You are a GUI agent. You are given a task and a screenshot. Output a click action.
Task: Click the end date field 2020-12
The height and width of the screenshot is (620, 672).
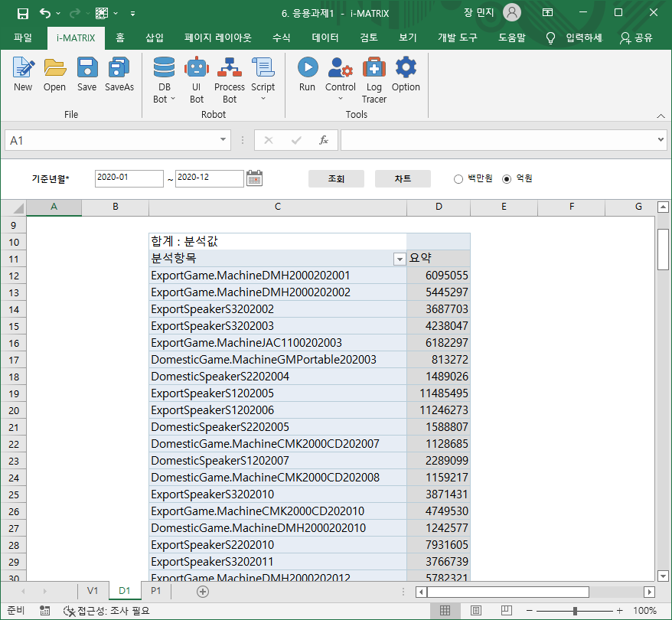click(209, 178)
